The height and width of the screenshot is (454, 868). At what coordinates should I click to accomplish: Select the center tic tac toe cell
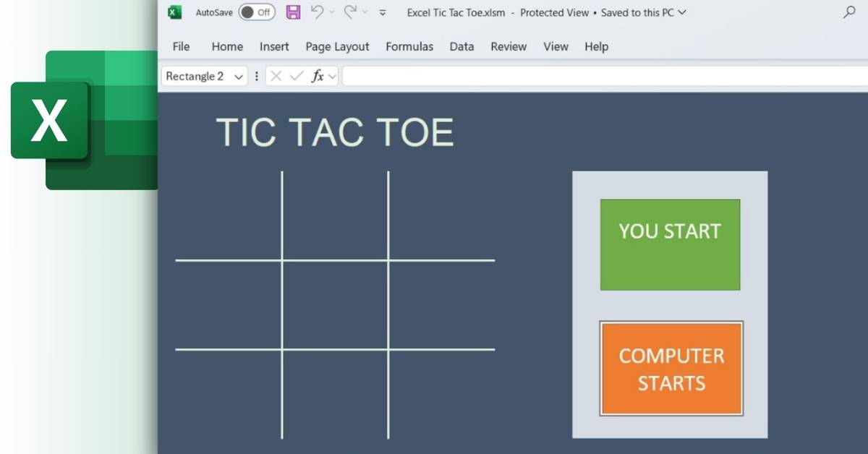click(x=335, y=305)
